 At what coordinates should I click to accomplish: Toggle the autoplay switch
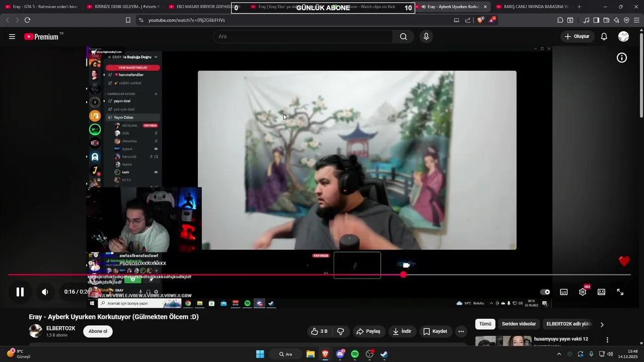545,292
